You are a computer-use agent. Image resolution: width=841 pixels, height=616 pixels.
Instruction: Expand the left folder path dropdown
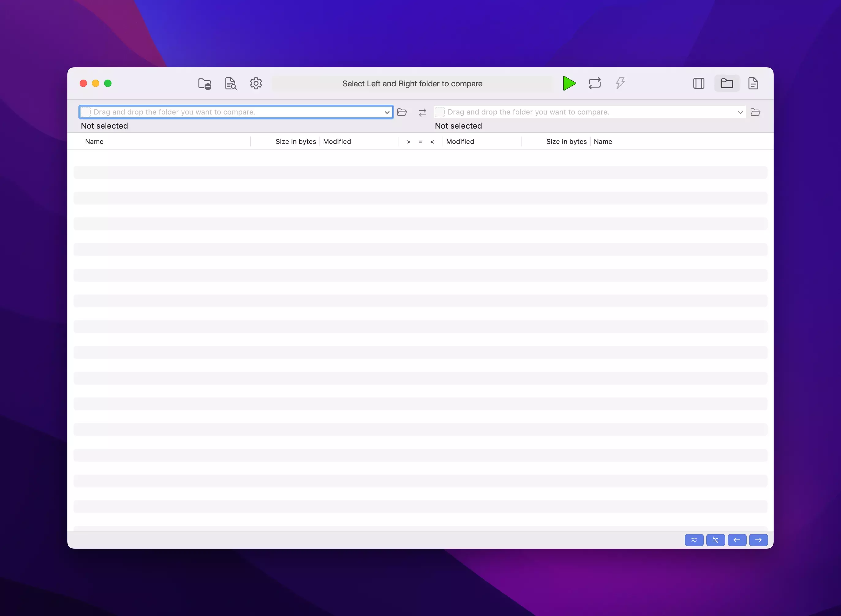(387, 112)
